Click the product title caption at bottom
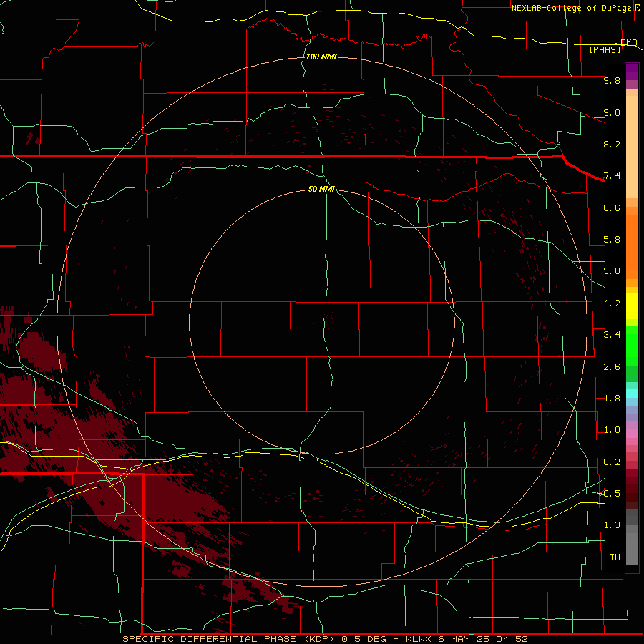 (x=325, y=639)
